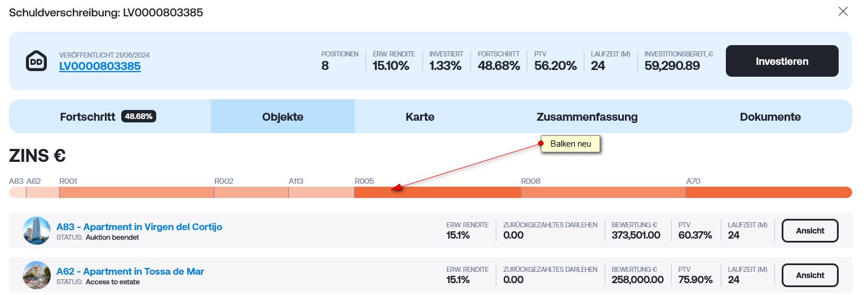Viewport: 868px width, 295px height.
Task: Open the LV0000803385 bond link
Action: pyautogui.click(x=100, y=66)
